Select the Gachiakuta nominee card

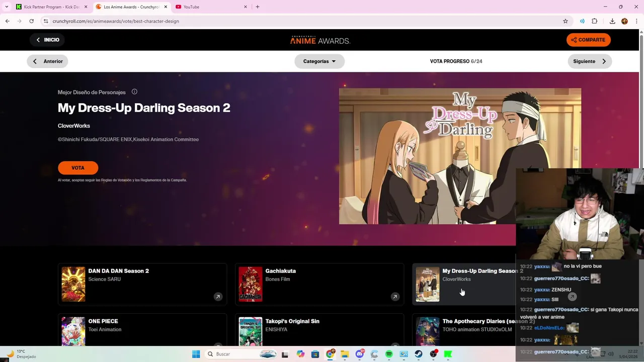click(x=319, y=284)
